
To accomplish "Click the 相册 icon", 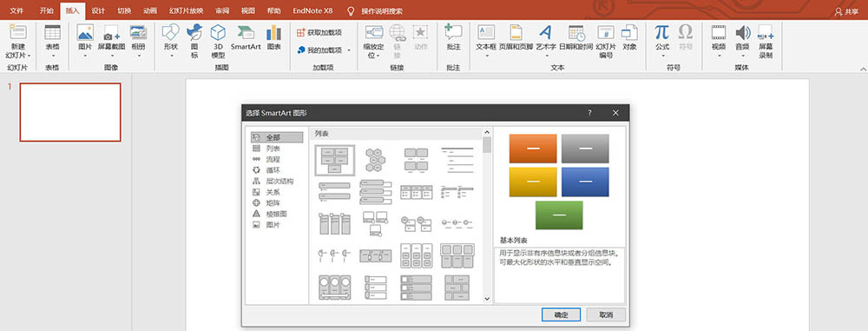I will coord(138,31).
